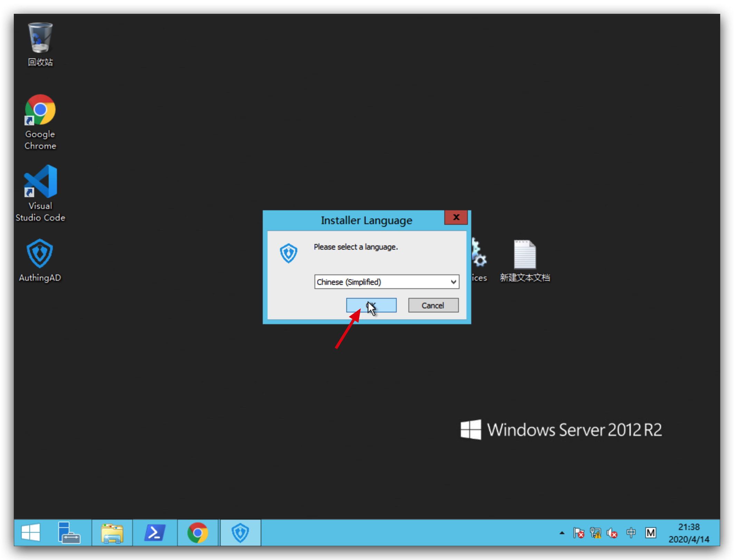Click the M input mode indicator

pyautogui.click(x=650, y=533)
